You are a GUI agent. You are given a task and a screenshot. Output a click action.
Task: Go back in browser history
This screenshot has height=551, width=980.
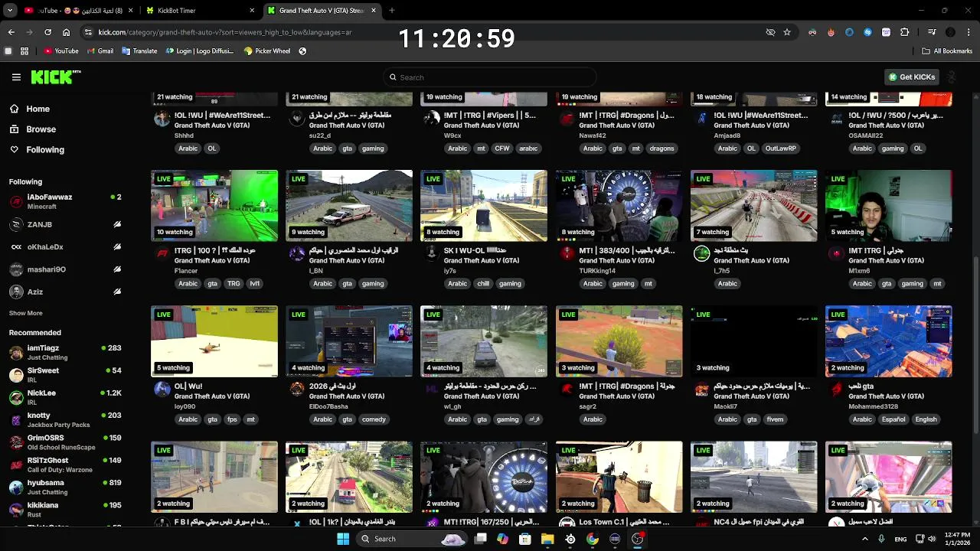[11, 32]
